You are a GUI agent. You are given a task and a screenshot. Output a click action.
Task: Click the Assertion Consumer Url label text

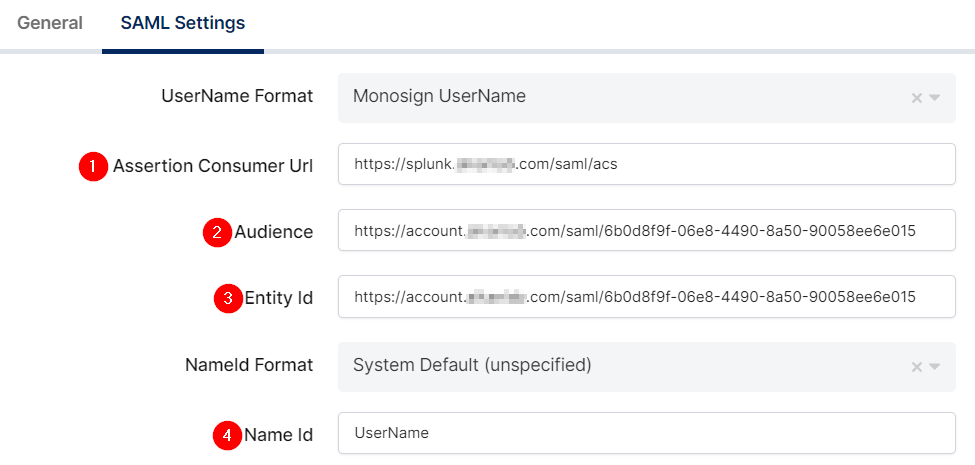(x=213, y=165)
